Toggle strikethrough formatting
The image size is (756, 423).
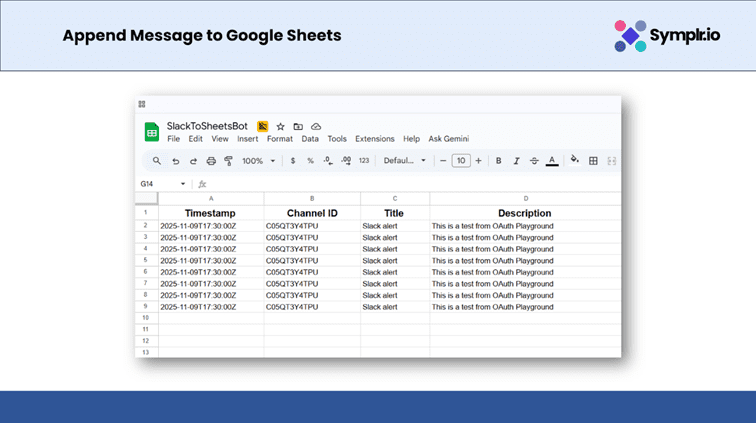pos(533,161)
